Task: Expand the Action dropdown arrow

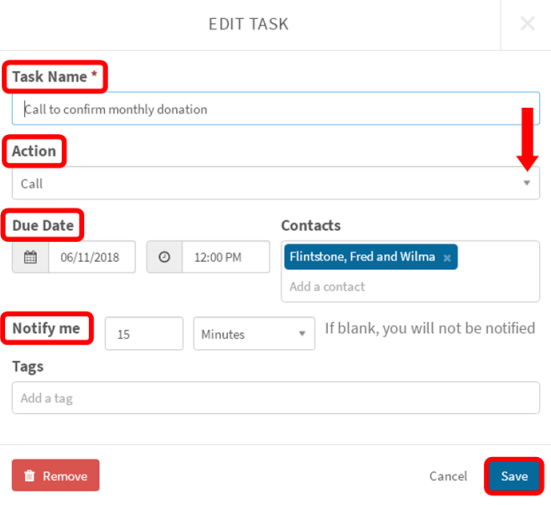Action: click(526, 183)
